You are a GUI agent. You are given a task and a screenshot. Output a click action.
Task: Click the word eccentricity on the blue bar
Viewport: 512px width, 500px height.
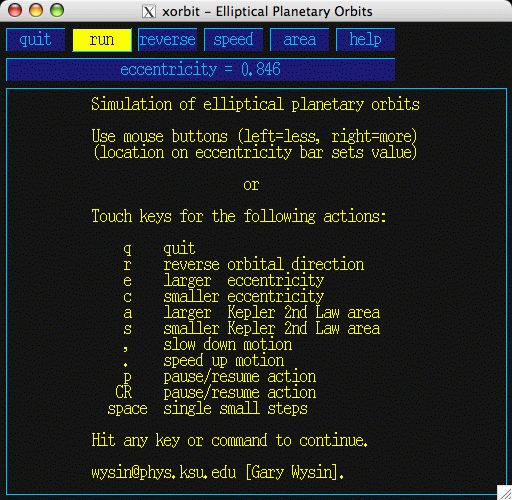[x=169, y=69]
